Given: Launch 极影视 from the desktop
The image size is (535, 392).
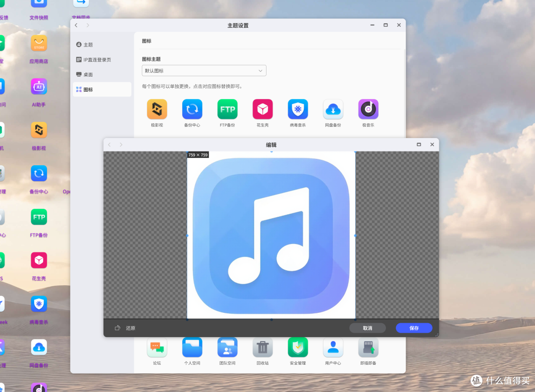Looking at the screenshot, I should [39, 130].
